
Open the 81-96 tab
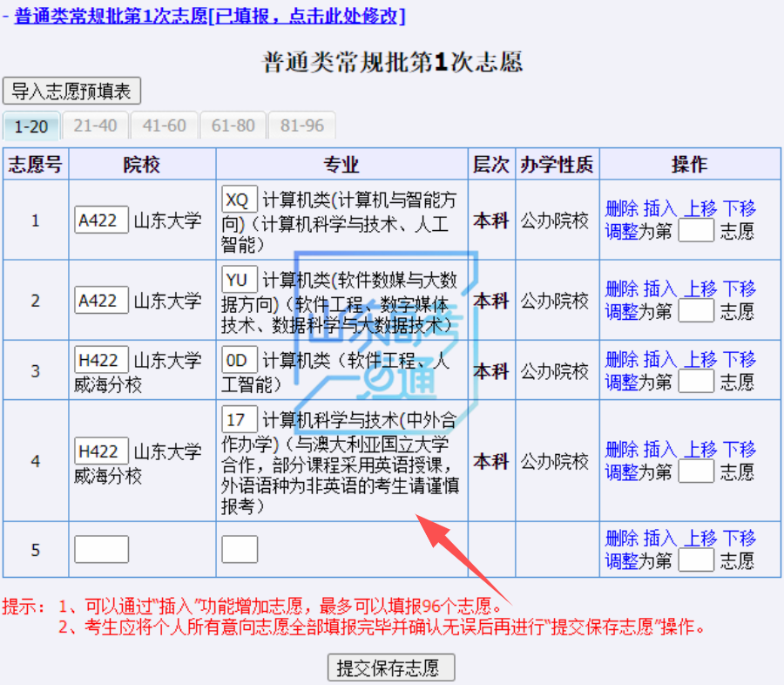click(x=301, y=125)
